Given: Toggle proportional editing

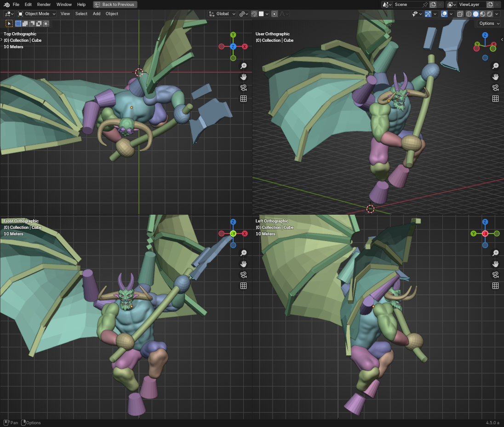Looking at the screenshot, I should (x=274, y=14).
